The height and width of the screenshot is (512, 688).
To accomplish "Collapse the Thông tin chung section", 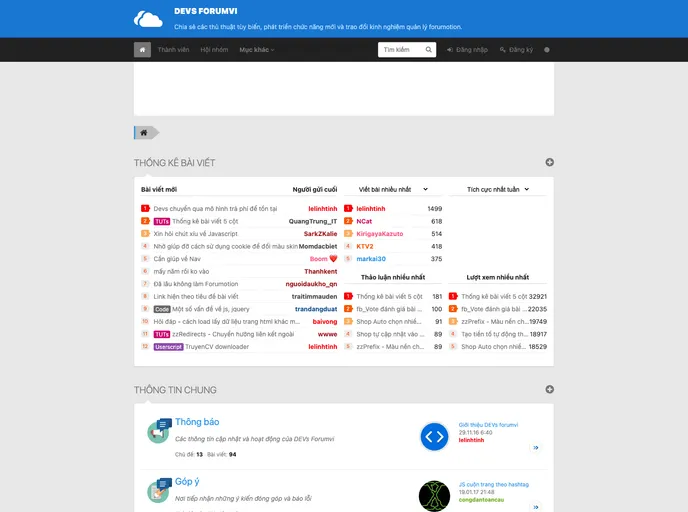I will (549, 389).
